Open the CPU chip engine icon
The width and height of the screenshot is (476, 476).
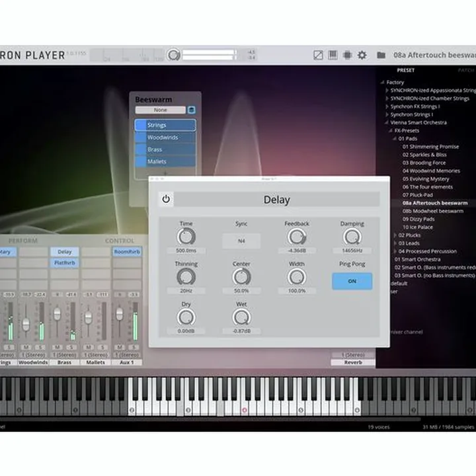pyautogui.click(x=347, y=55)
